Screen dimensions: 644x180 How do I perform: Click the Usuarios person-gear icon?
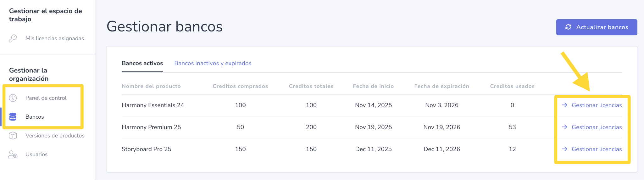pyautogui.click(x=13, y=155)
